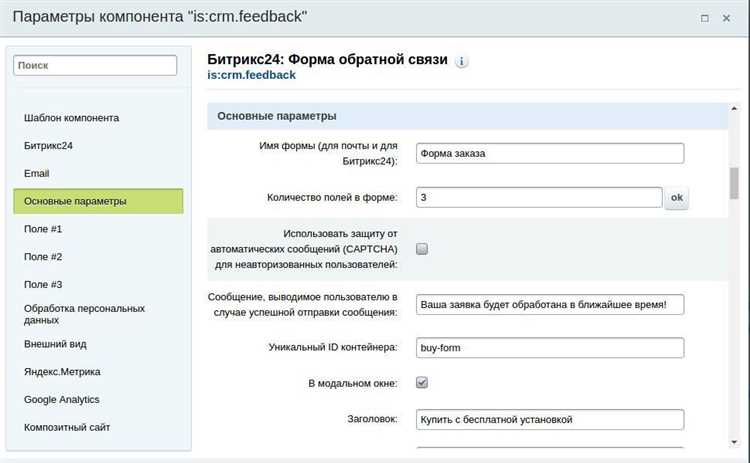This screenshot has height=463, width=750.
Task: Click the 'Имя формы (для почты и для Битрикс24):' label
Action: 328,154
